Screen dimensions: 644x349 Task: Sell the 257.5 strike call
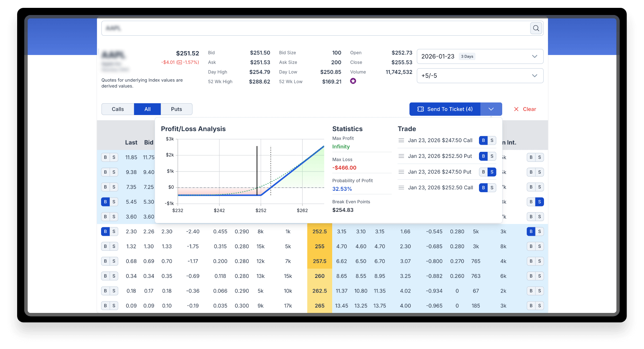point(114,261)
